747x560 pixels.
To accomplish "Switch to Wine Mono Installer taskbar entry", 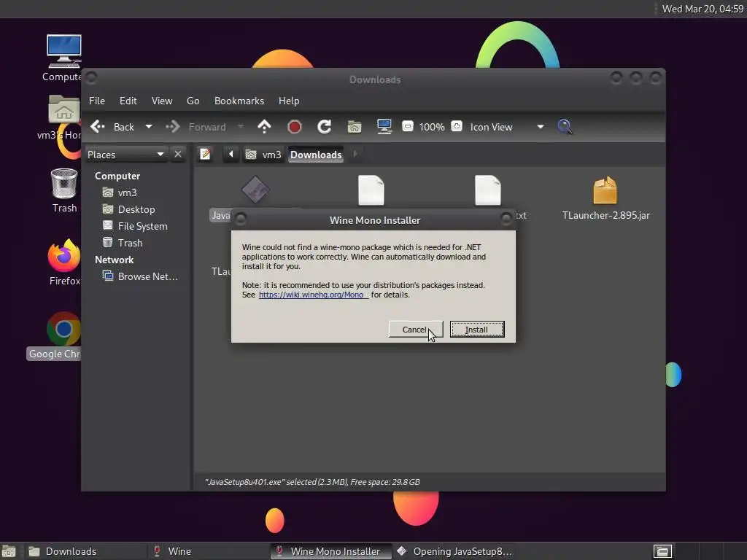I will 331,551.
